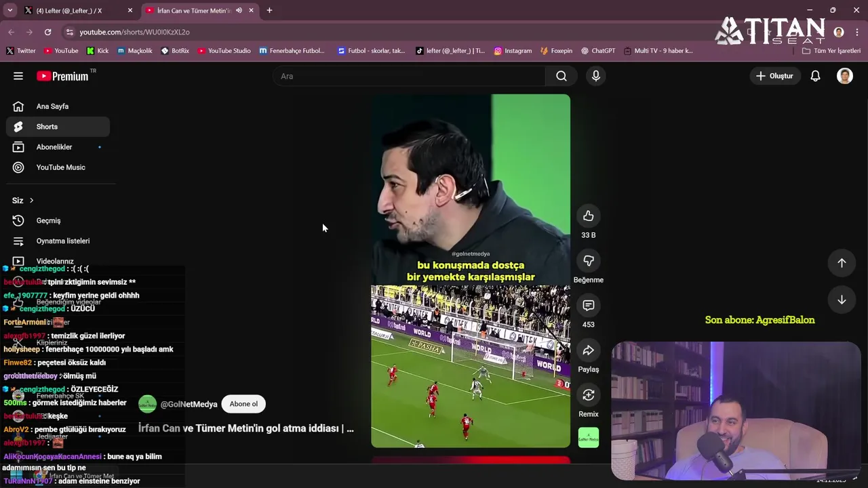The height and width of the screenshot is (488, 868).
Task: Open the BotRix bookmark
Action: 175,51
